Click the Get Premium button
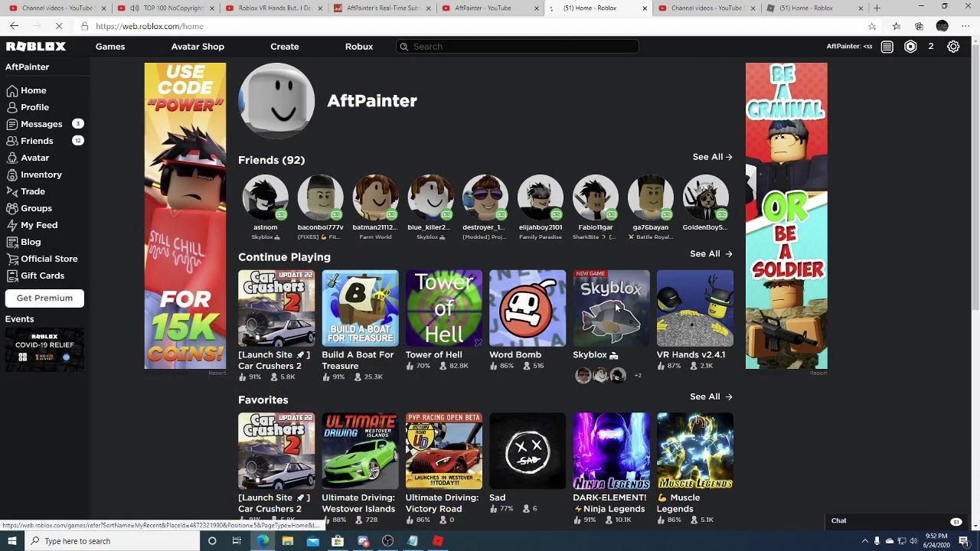This screenshot has width=980, height=551. click(44, 298)
